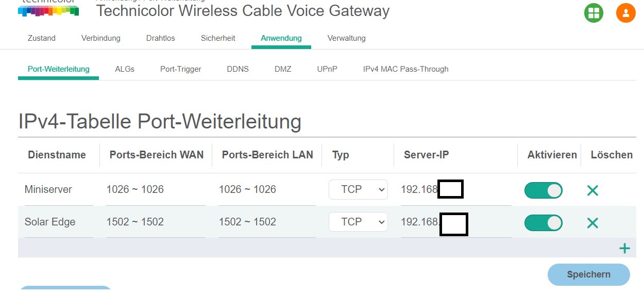Screen dimensions: 644x293
Task: Disable the Solar Edge rule toggle
Action: click(x=543, y=223)
